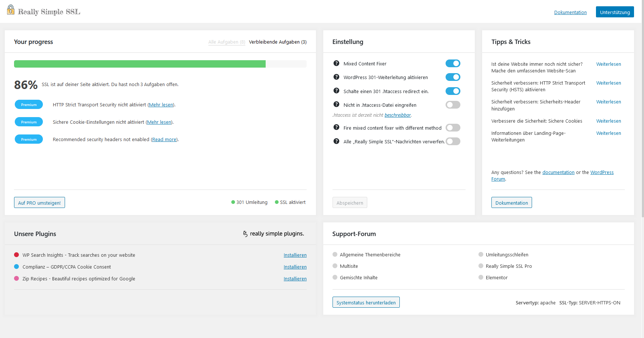Screen dimensions: 644x338
Task: Click Premium badge for HTTP Strict Transport Security
Action: 29,105
